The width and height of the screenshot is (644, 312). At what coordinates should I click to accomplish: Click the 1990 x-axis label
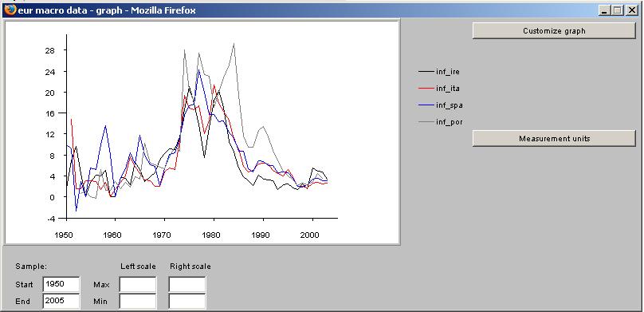[261, 235]
